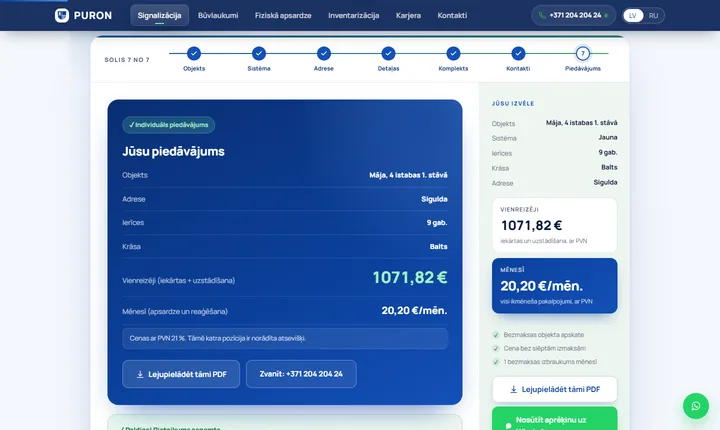The width and height of the screenshot is (720, 430).
Task: Call the +371 204 204 24 header button
Action: (573, 15)
